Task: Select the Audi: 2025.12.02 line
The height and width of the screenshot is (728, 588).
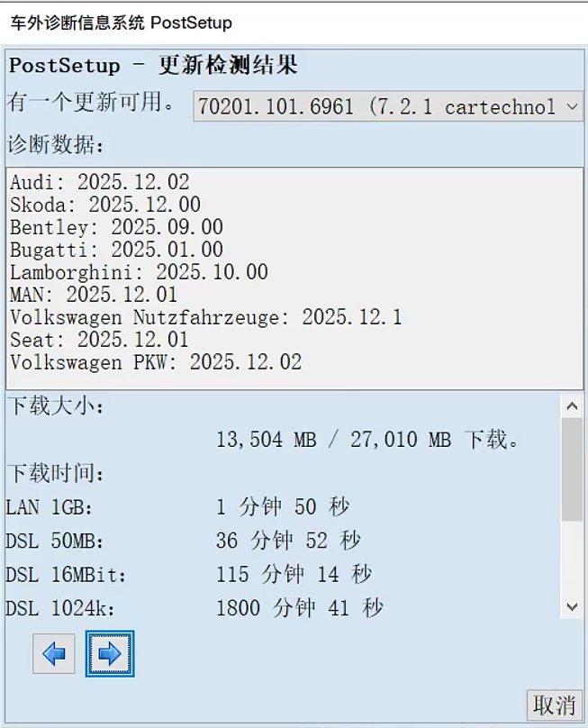Action: [x=100, y=182]
